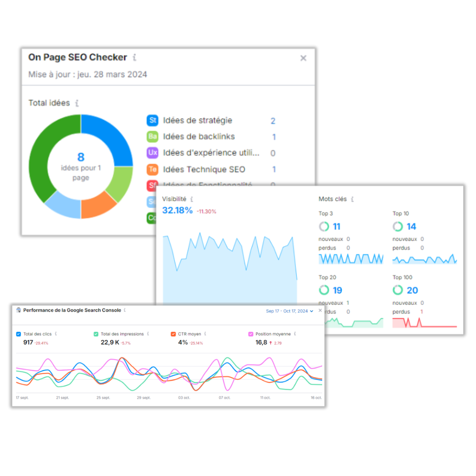Click the Top 3 ring progress icon
Viewport: 476px width, 476px height.
click(324, 227)
